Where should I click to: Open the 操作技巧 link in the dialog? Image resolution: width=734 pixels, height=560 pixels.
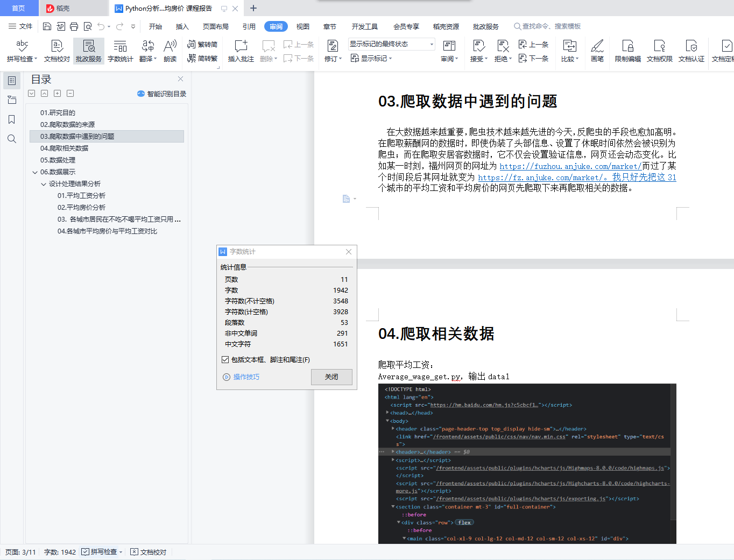(241, 377)
